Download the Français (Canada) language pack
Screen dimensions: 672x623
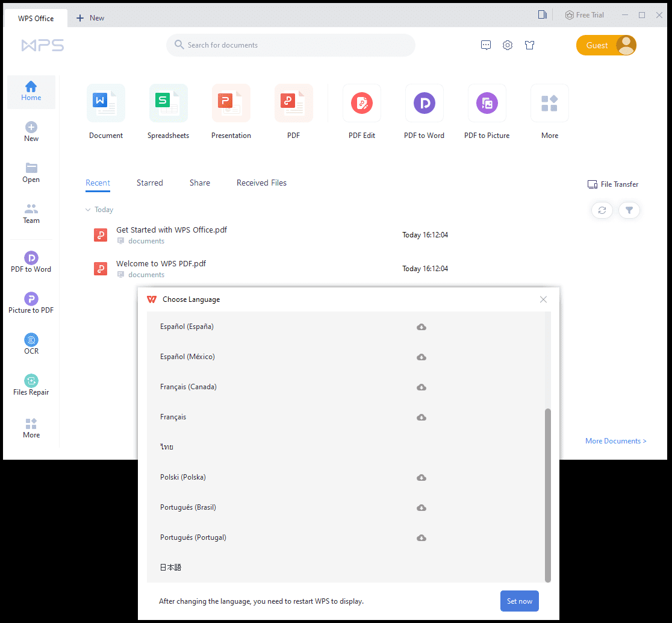(422, 387)
